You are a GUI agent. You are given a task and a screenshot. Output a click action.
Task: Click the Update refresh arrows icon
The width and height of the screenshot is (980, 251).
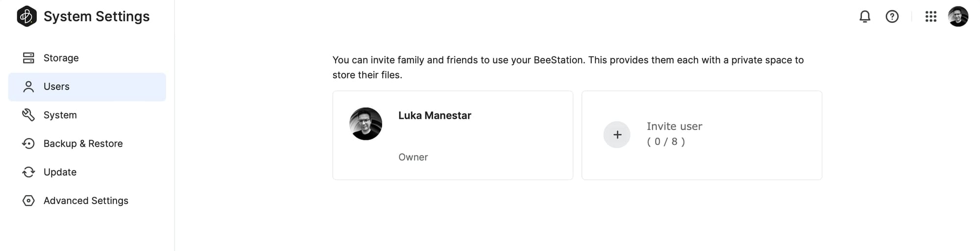28,172
